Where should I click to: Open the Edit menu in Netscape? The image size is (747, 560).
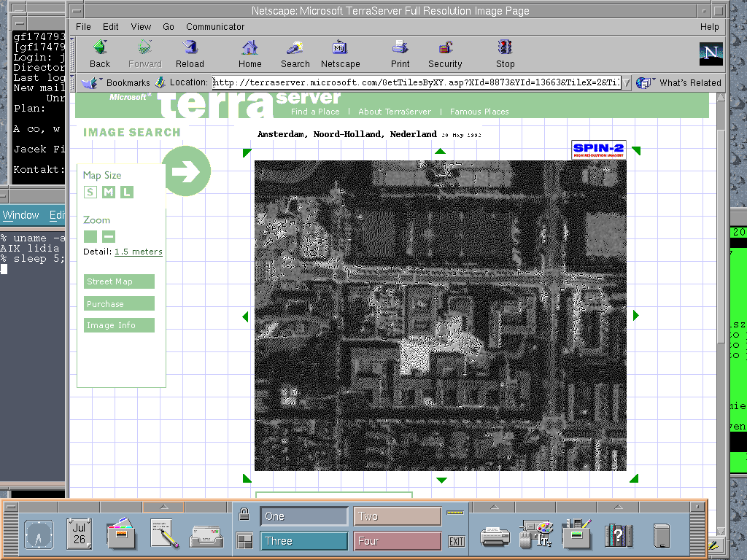click(111, 27)
